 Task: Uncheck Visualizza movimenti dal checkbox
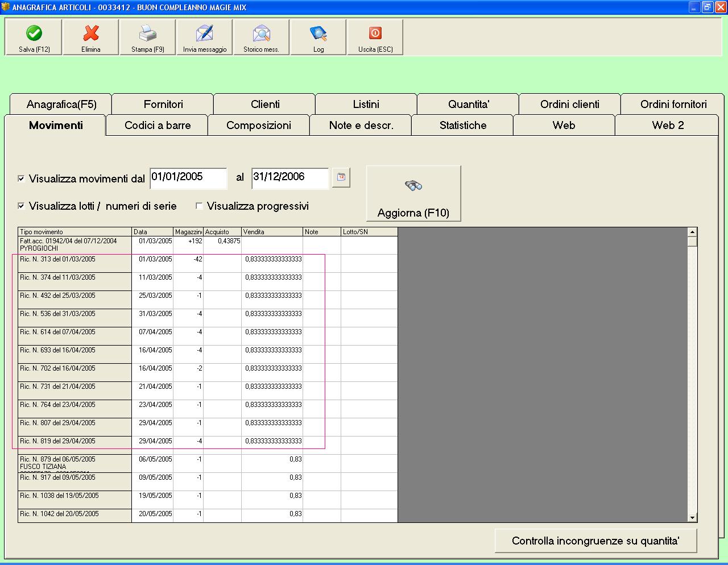click(21, 178)
